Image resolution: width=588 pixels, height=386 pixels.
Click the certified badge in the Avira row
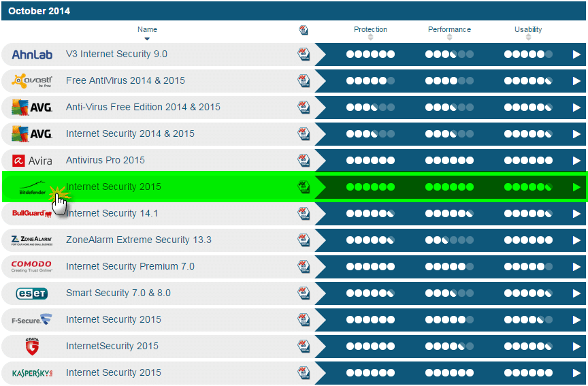304,160
